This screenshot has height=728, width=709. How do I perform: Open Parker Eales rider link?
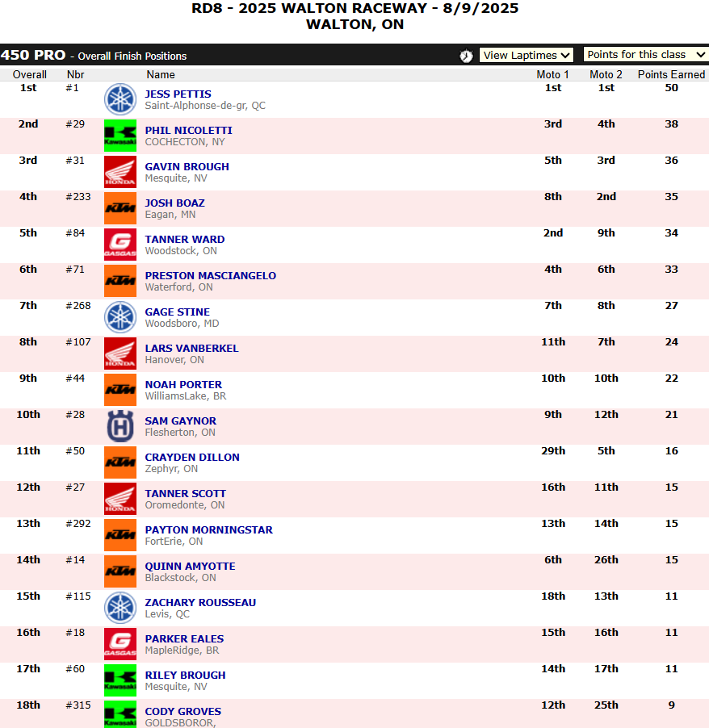pos(184,639)
